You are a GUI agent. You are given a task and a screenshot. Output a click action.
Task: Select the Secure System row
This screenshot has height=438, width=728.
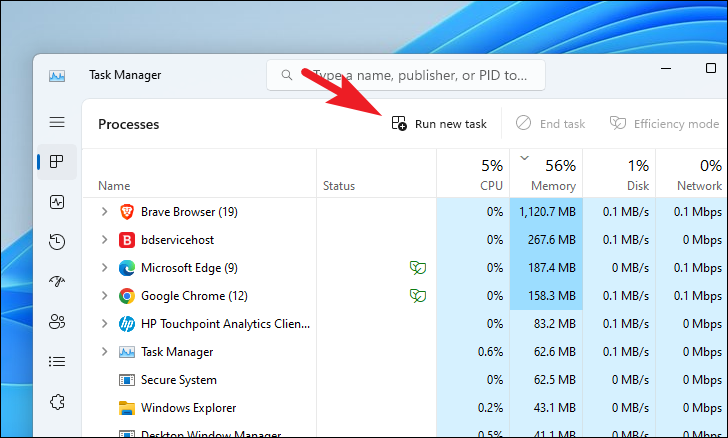coord(405,379)
